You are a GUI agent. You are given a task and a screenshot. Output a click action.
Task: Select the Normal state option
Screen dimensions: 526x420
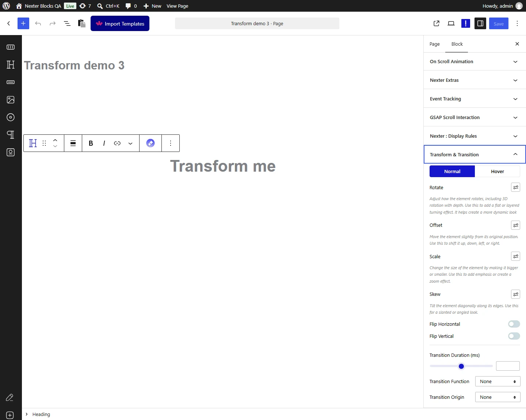(452, 171)
